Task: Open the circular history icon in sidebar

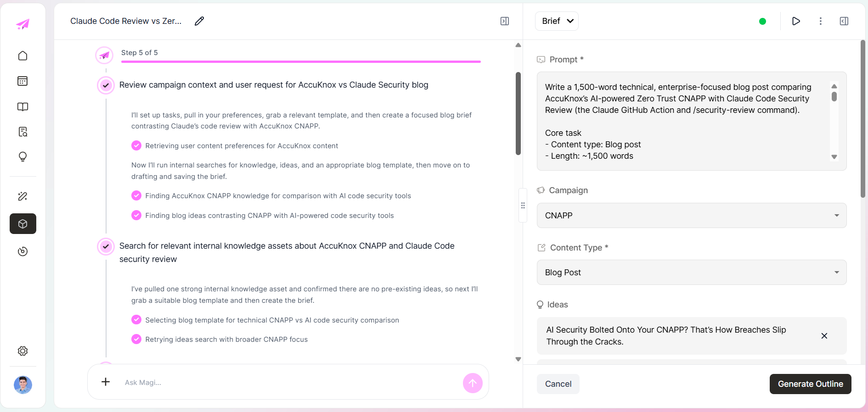Action: [23, 251]
